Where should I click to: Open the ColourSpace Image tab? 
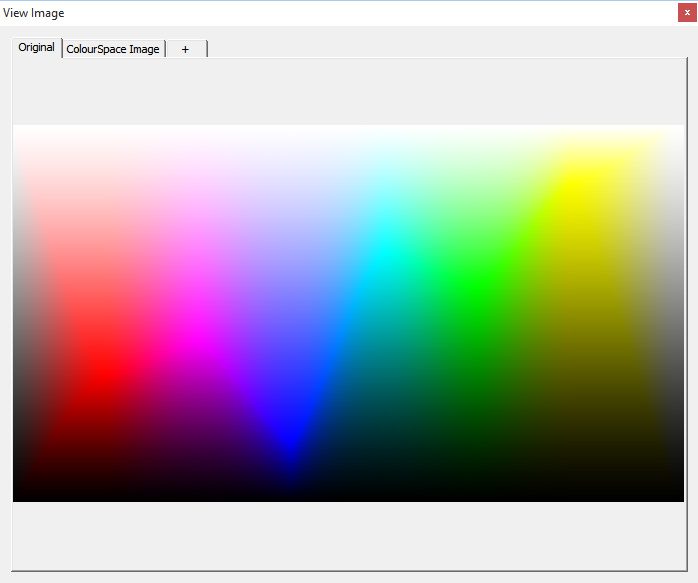click(x=113, y=49)
